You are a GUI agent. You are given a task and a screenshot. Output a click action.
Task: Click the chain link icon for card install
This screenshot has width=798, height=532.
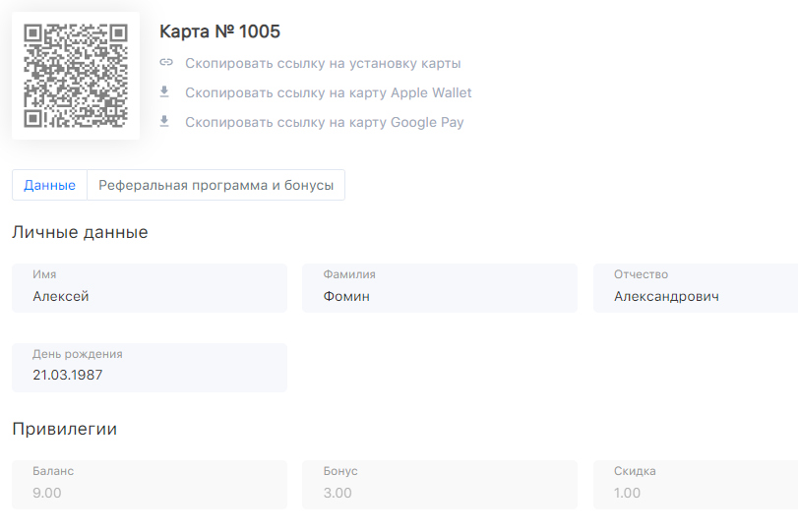[166, 63]
